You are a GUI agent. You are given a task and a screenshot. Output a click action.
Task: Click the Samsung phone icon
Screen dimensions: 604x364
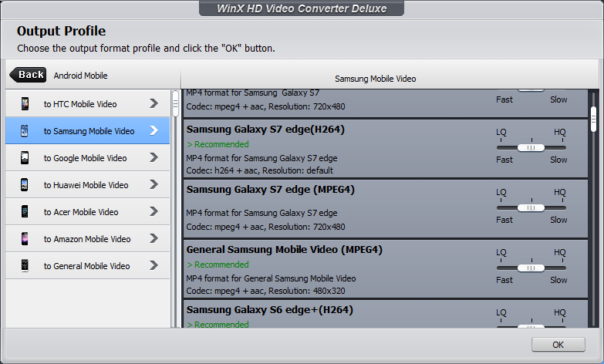[25, 130]
